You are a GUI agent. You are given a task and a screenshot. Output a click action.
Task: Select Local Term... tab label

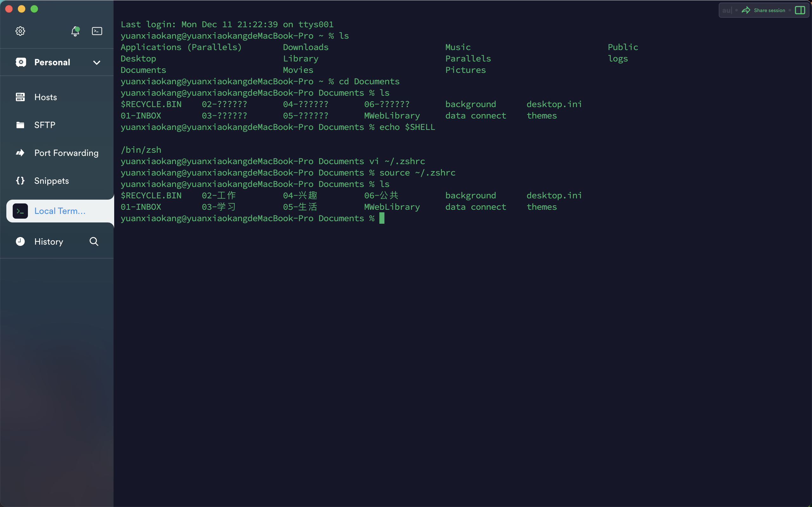pyautogui.click(x=60, y=211)
